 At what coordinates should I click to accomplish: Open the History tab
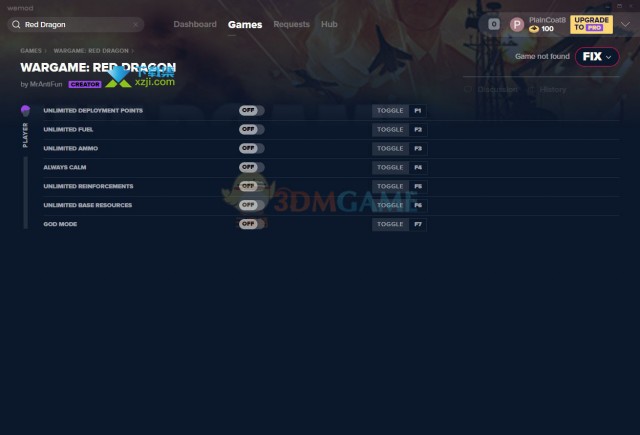tap(547, 89)
